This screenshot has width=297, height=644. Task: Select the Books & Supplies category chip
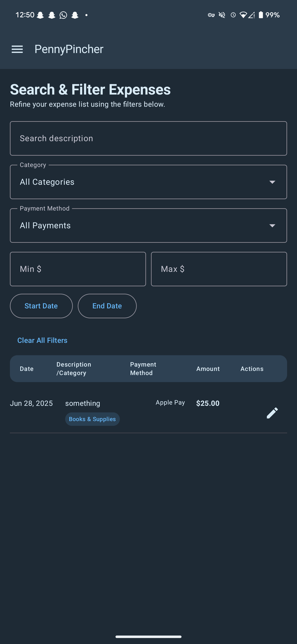point(92,419)
